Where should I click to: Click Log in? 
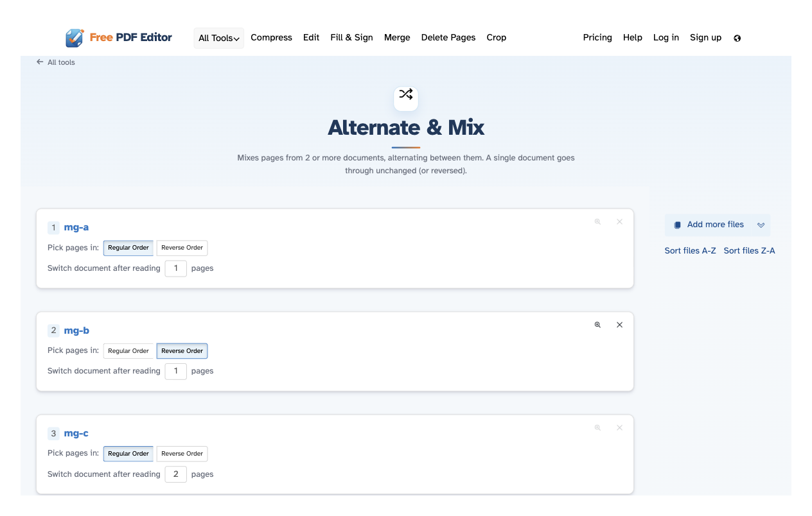[666, 38]
